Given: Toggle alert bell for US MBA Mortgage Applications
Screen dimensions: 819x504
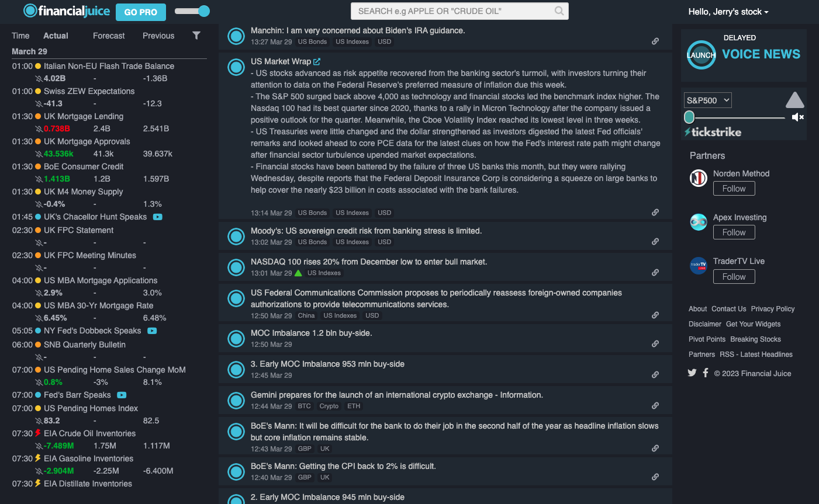Looking at the screenshot, I should coord(39,293).
